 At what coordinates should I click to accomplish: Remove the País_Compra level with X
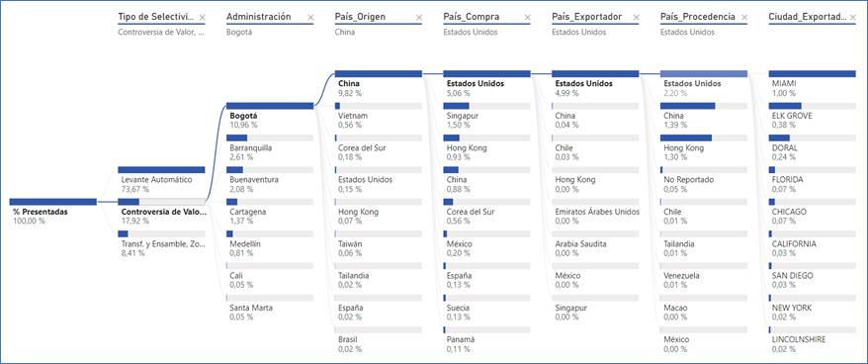point(528,18)
